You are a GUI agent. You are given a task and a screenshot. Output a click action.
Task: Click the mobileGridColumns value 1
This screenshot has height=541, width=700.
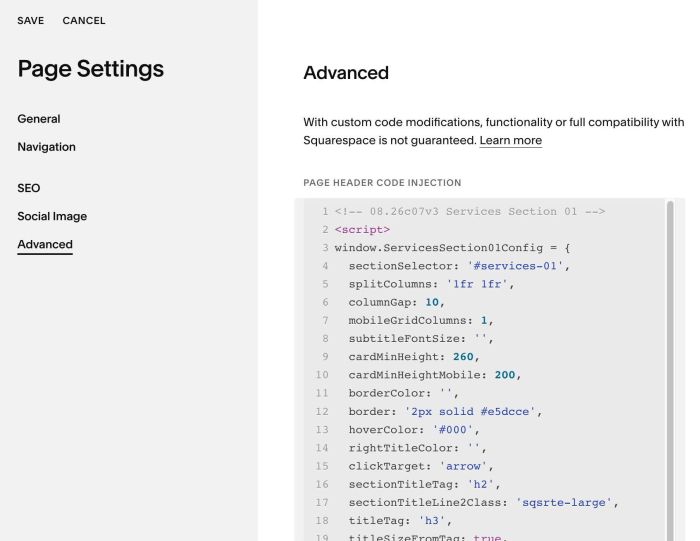[484, 320]
